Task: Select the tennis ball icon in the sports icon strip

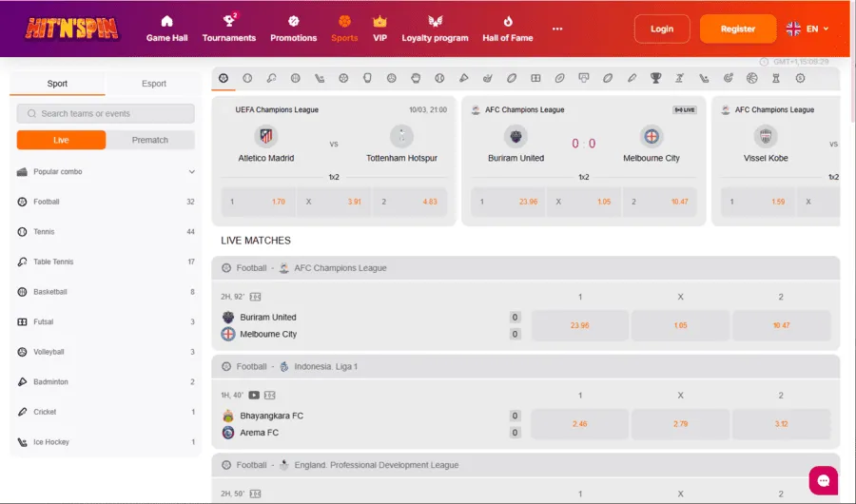Action: click(247, 78)
